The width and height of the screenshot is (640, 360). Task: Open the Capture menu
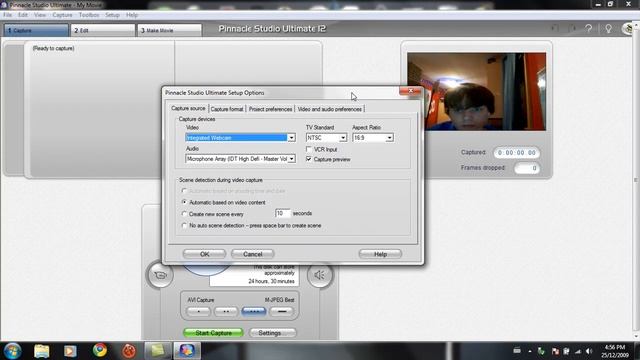click(62, 15)
